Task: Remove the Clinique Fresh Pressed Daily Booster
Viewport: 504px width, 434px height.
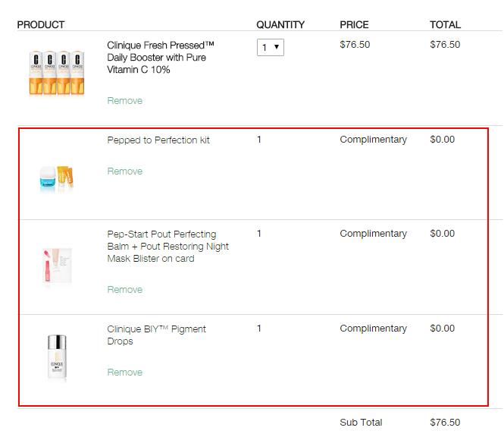Action: 125,101
